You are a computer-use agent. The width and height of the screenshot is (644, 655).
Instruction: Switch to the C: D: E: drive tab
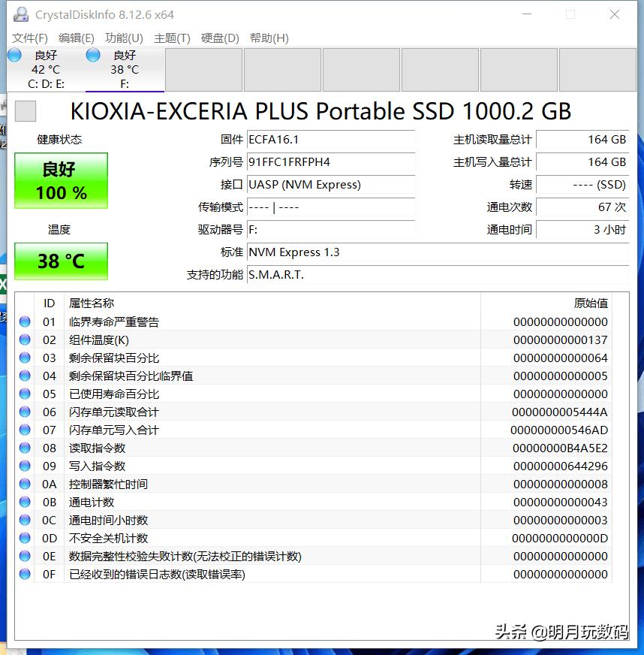click(45, 69)
